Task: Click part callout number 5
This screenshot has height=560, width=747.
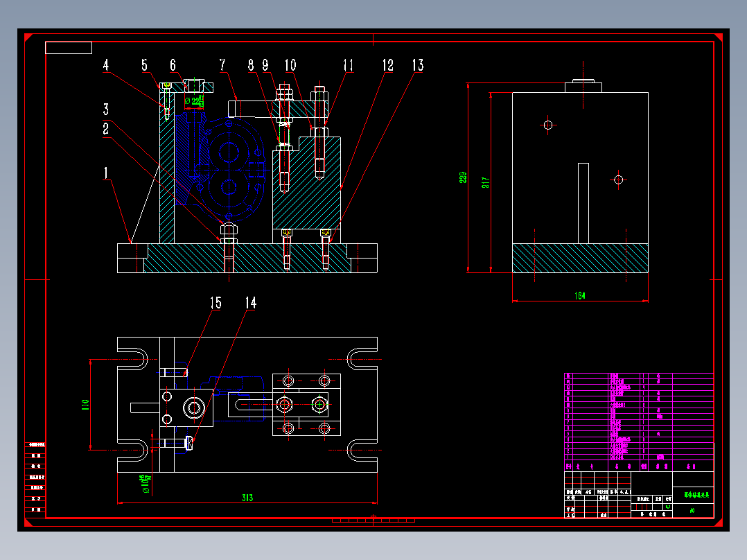Action: (144, 65)
